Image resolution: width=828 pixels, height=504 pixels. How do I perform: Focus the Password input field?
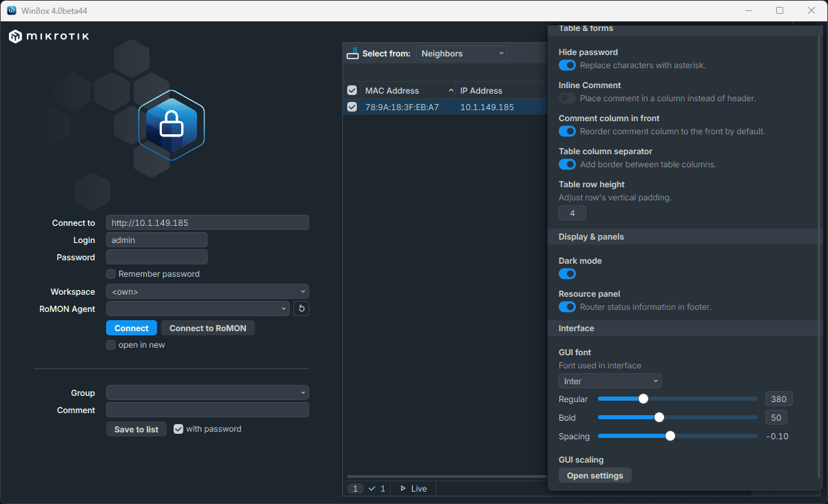pos(156,258)
